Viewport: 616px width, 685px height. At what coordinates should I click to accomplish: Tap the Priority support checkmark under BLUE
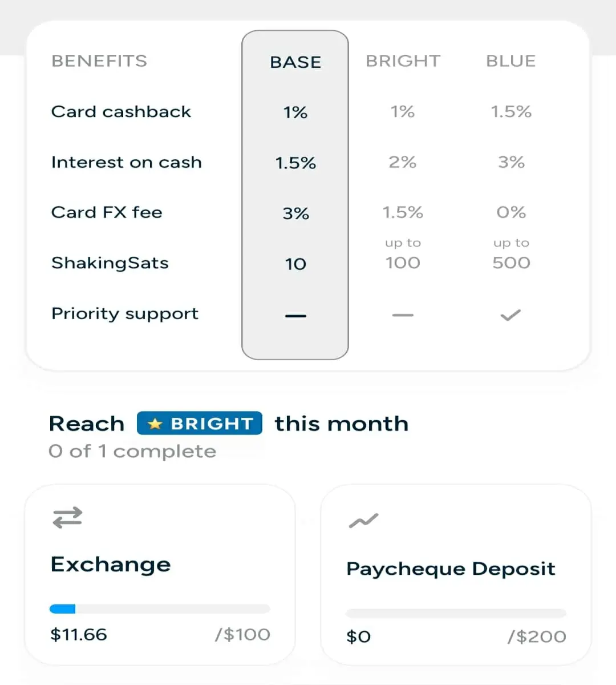click(510, 315)
